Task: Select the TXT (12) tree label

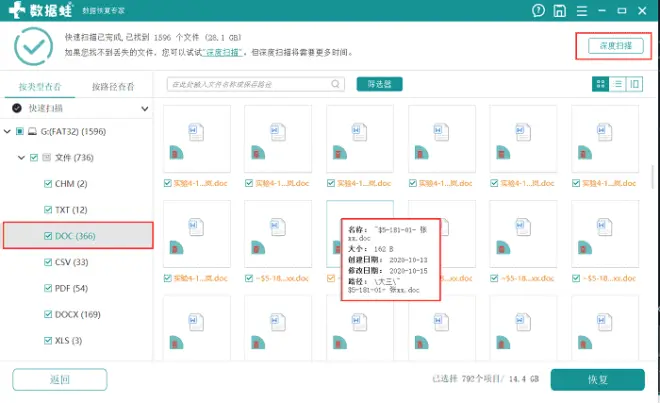Action: pyautogui.click(x=71, y=210)
